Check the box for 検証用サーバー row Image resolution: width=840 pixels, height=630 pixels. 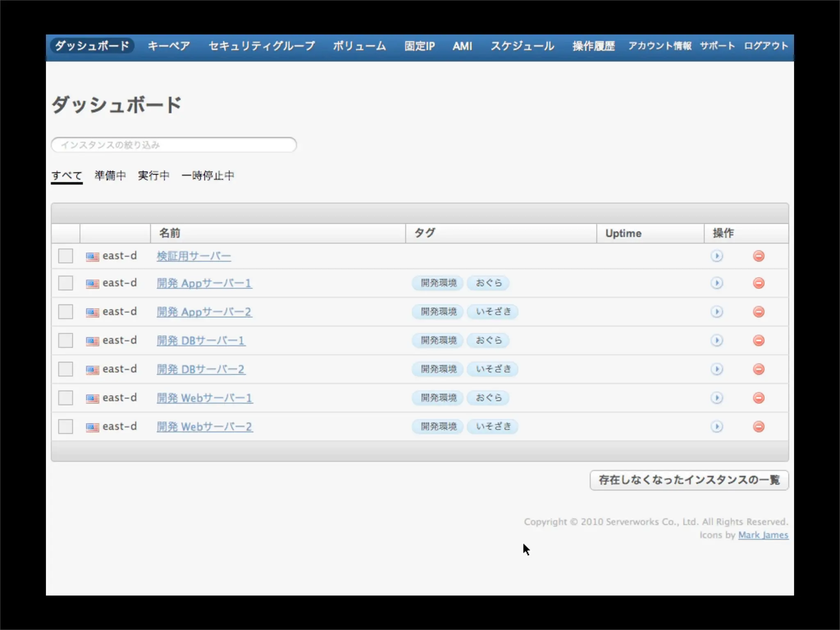click(66, 256)
